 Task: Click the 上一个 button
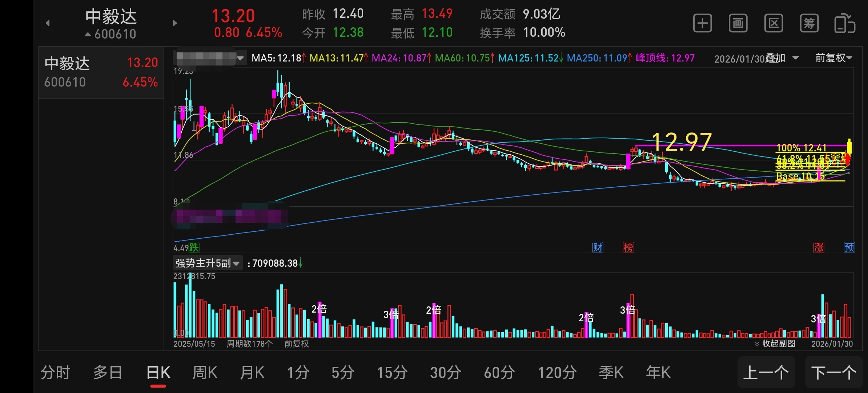click(x=766, y=373)
